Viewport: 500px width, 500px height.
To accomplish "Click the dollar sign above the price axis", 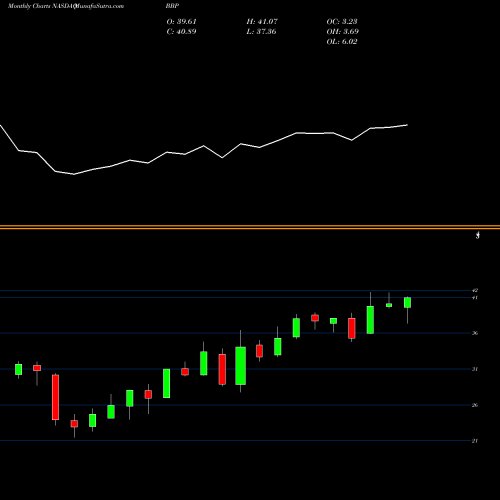I will (478, 235).
